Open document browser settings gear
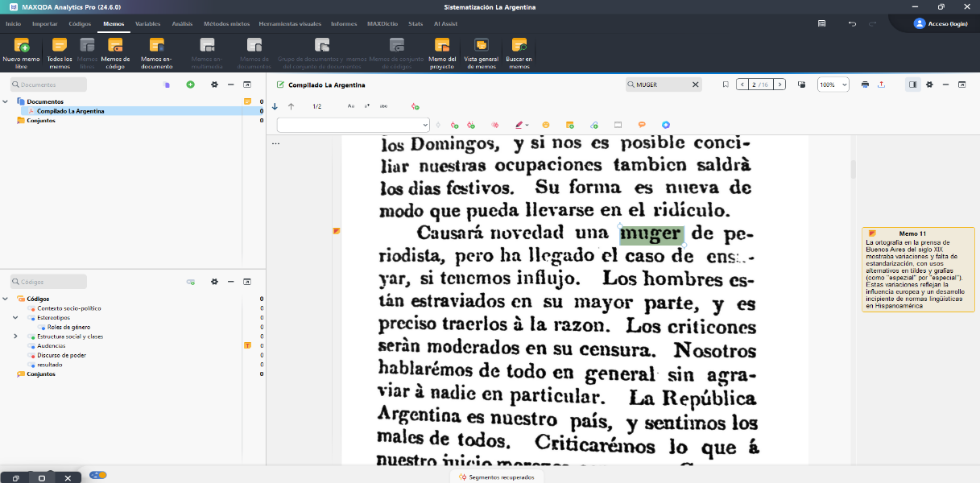This screenshot has height=483, width=980. pyautogui.click(x=929, y=85)
